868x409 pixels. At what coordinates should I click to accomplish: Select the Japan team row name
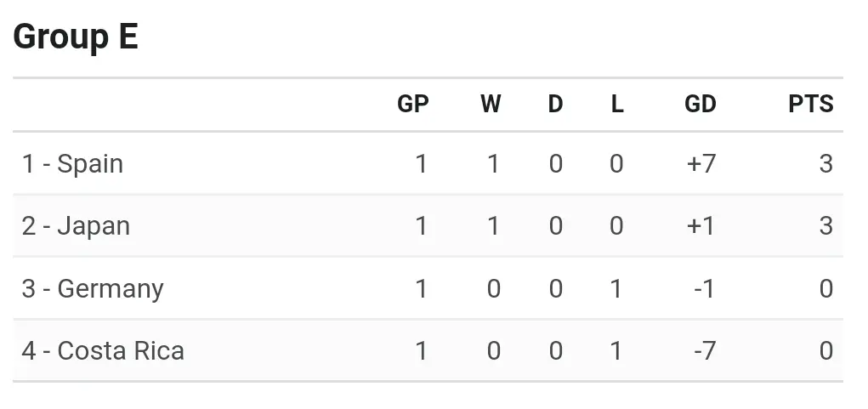click(x=77, y=226)
